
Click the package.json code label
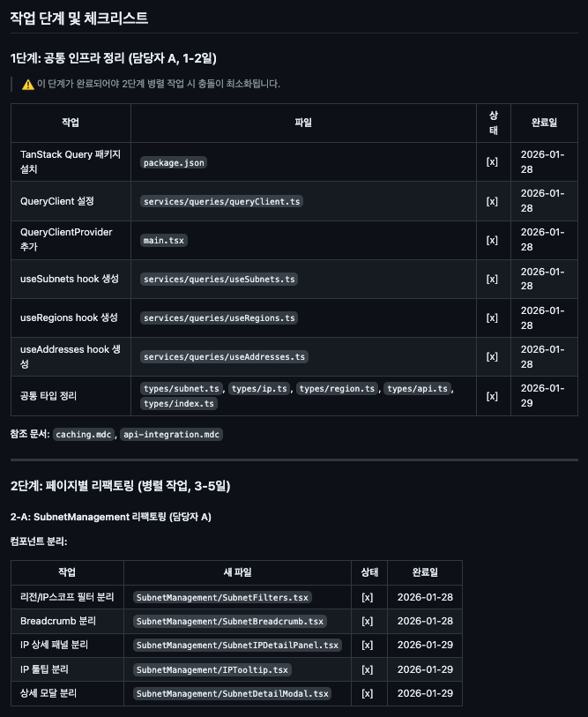(x=174, y=162)
